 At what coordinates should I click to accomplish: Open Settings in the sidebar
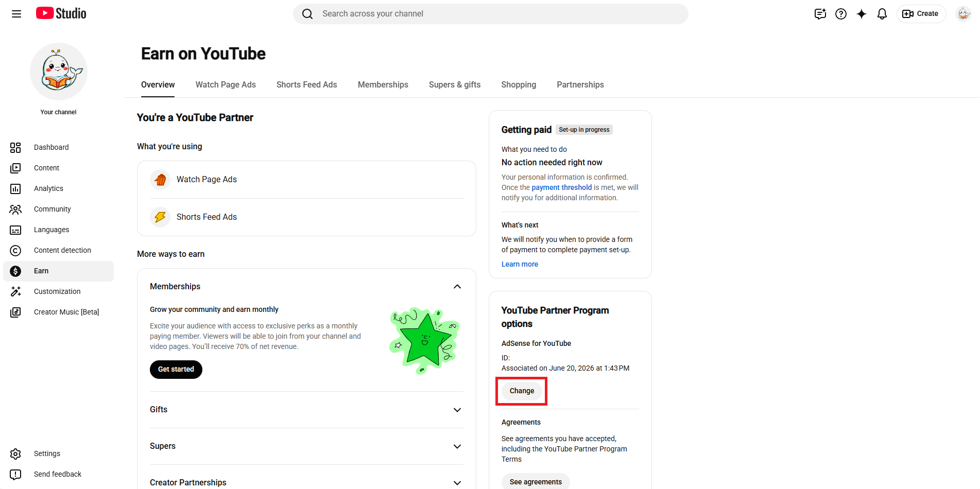(x=59, y=454)
